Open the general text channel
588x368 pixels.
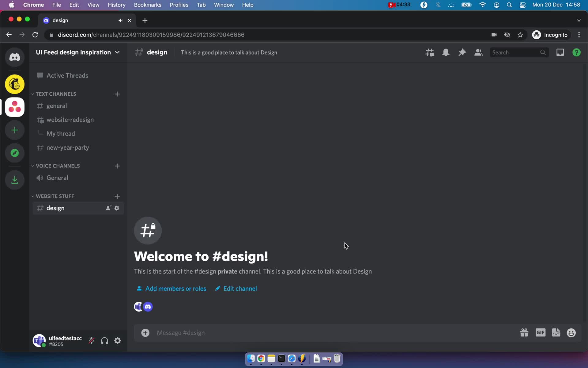click(57, 105)
